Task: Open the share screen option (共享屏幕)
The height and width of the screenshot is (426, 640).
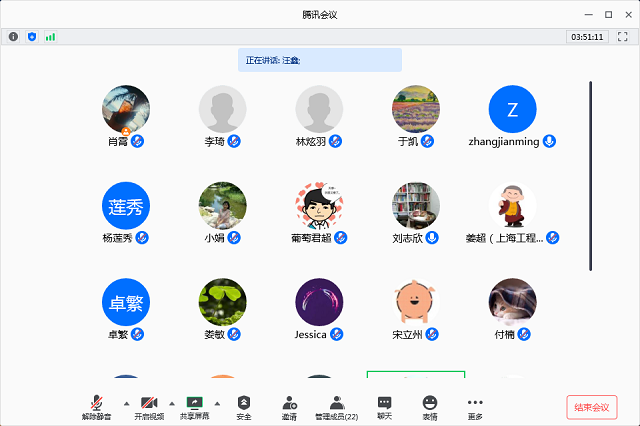Action: 194,405
